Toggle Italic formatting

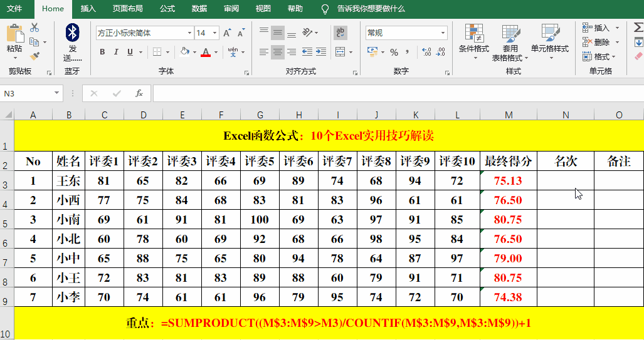pyautogui.click(x=116, y=52)
